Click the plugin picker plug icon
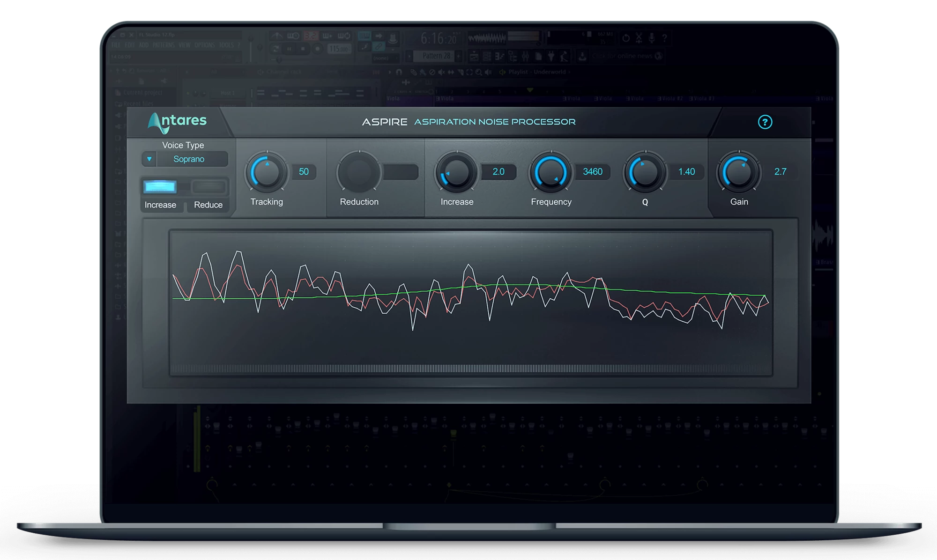 pos(551,57)
